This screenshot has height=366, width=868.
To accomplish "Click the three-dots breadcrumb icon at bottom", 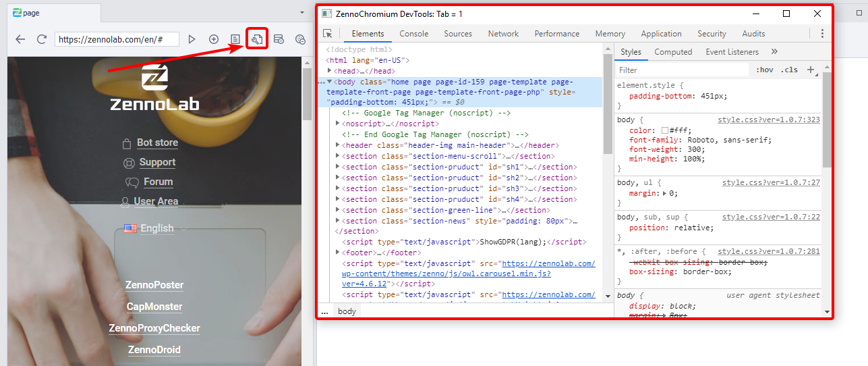I will (x=324, y=311).
